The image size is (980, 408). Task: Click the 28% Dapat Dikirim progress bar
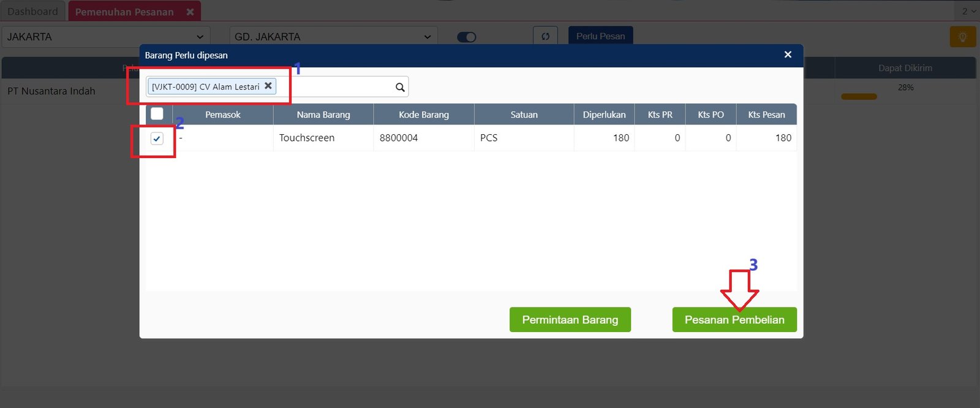pos(859,96)
